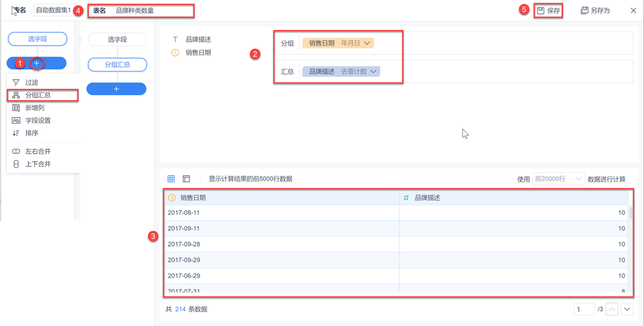Select 排序 sort option
The width and height of the screenshot is (644, 326).
point(32,133)
